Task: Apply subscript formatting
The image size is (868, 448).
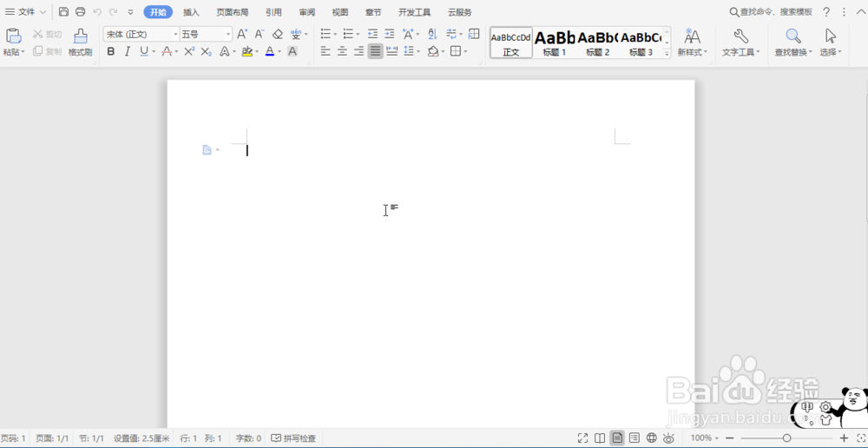Action: tap(206, 51)
